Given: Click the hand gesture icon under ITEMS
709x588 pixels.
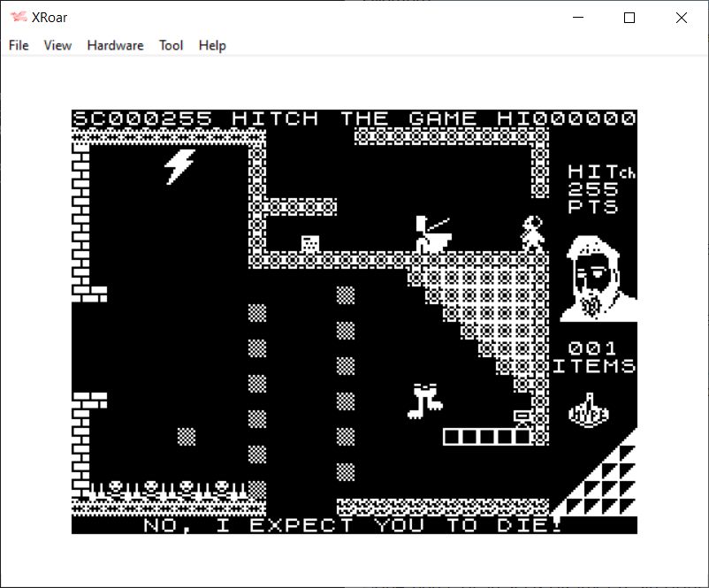Looking at the screenshot, I should [591, 410].
